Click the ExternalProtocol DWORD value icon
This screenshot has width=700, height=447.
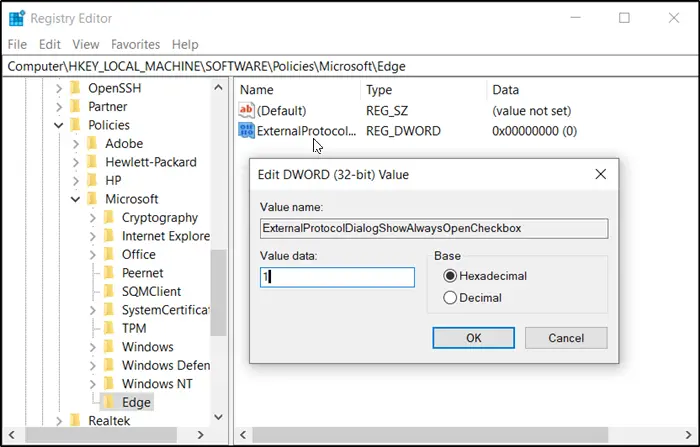click(246, 131)
